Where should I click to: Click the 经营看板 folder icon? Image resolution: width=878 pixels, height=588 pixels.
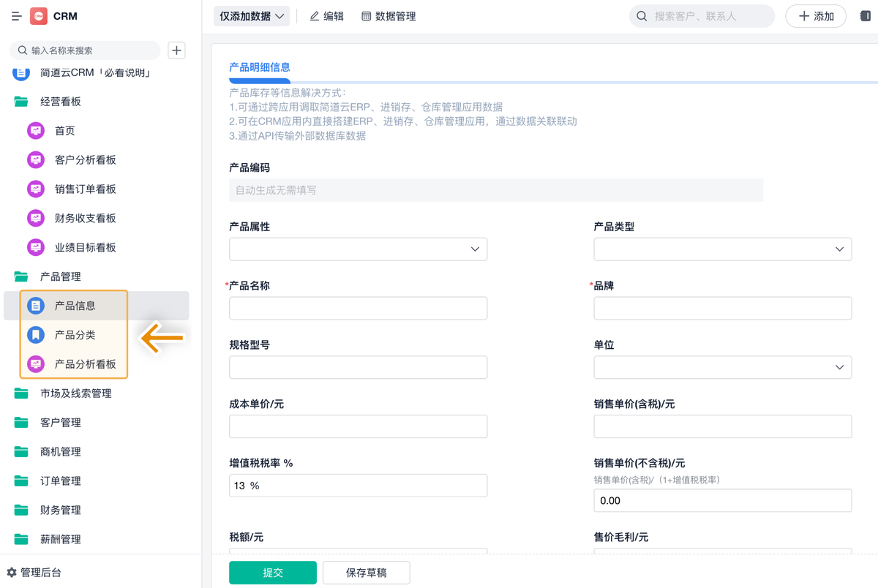click(21, 102)
